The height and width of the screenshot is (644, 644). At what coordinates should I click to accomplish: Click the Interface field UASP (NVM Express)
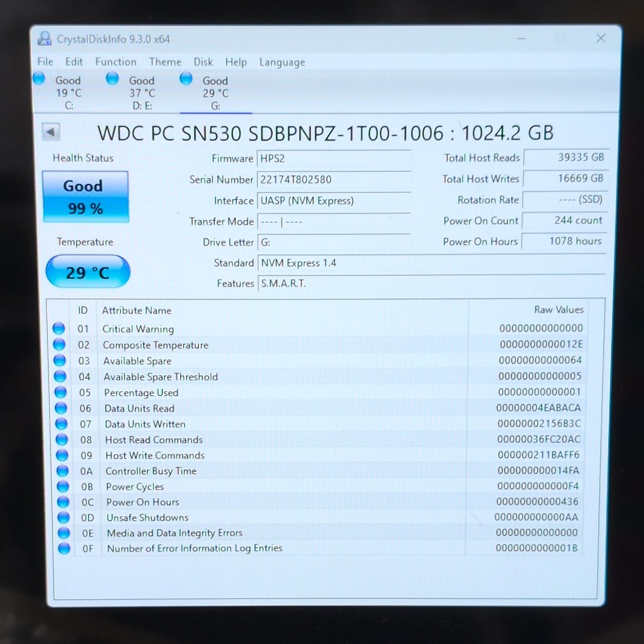334,201
